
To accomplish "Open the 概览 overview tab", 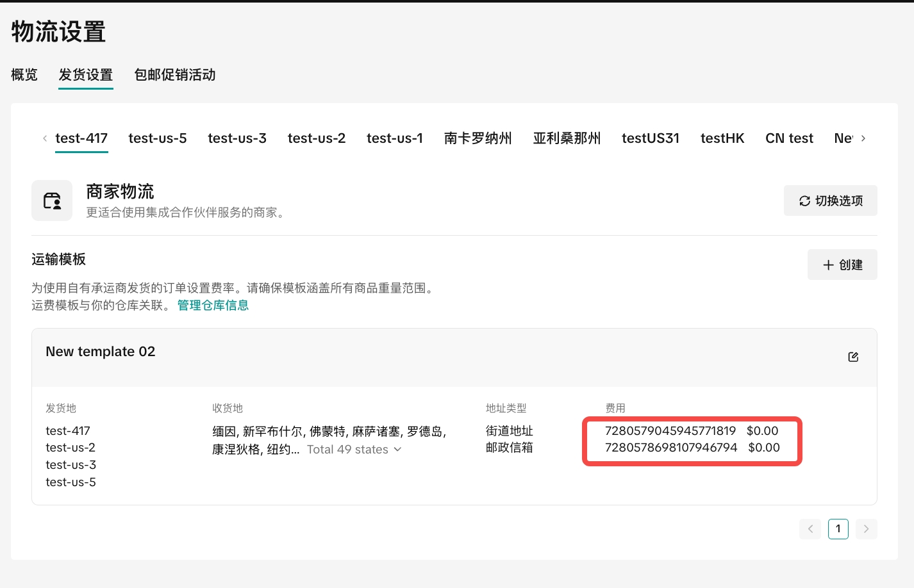I will [x=24, y=75].
